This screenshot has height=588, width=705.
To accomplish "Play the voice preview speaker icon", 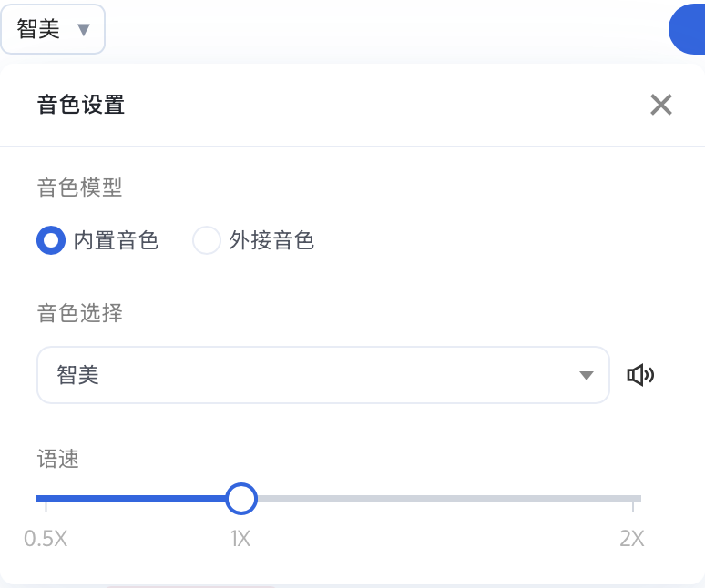I will (640, 375).
